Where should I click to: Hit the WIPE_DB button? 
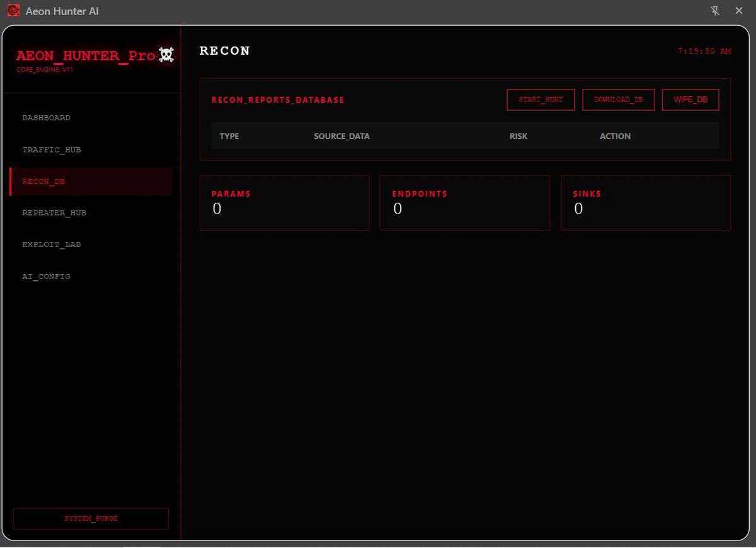pos(690,100)
